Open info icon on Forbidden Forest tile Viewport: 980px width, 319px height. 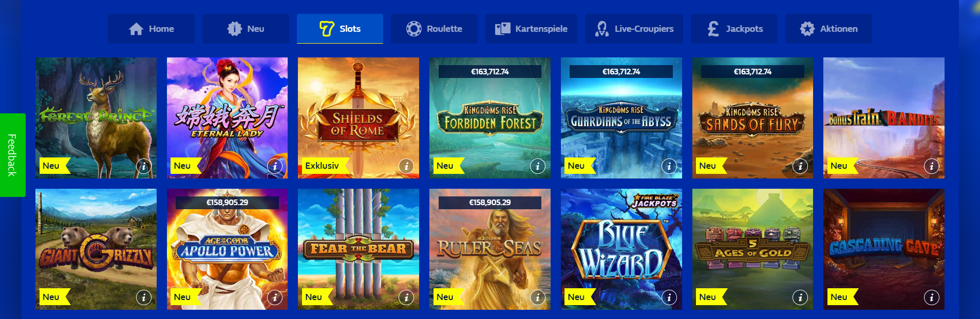[538, 166]
